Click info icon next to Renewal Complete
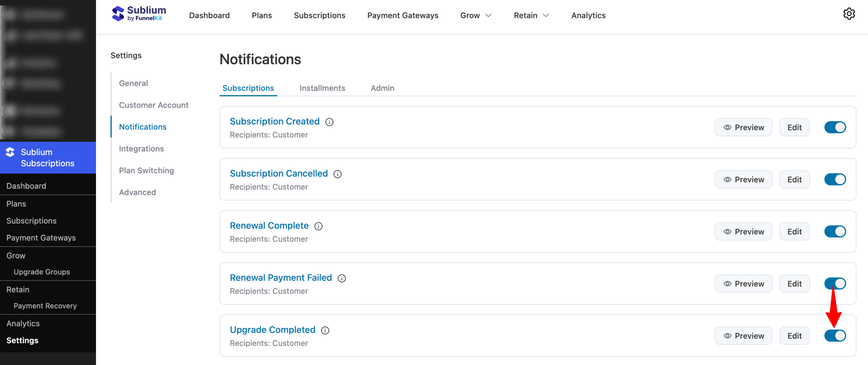Image resolution: width=868 pixels, height=365 pixels. tap(318, 226)
